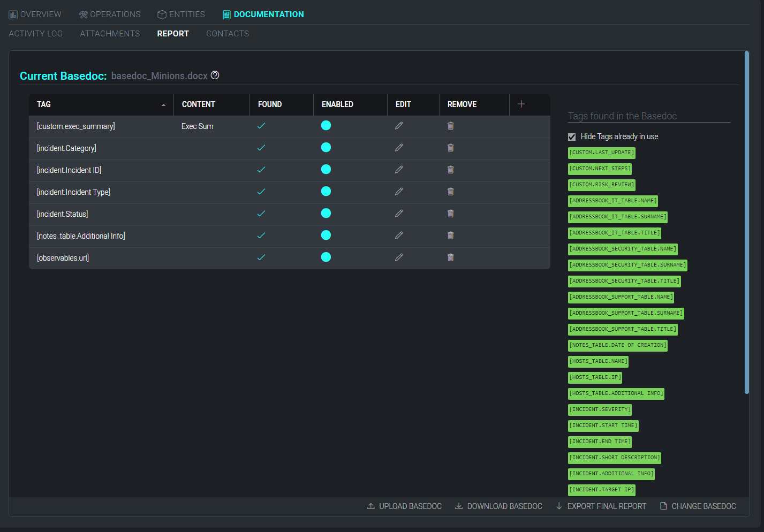Turn off enabled toggle for observables.url

pos(326,257)
